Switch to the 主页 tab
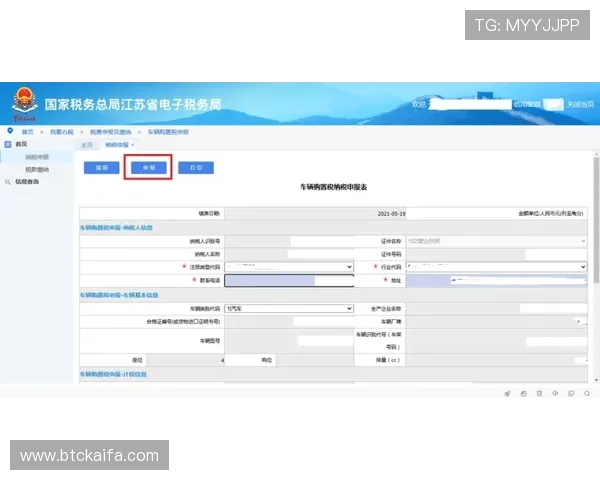Image resolution: width=600 pixels, height=480 pixels. (87, 145)
